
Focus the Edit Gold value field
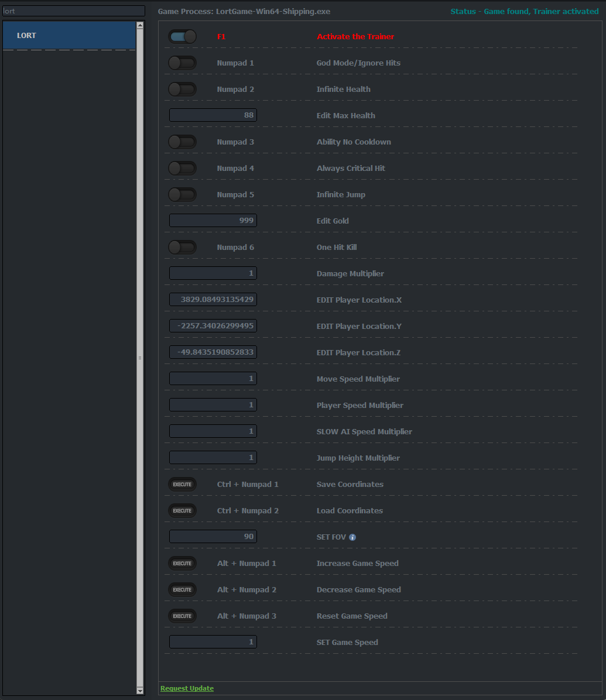(213, 221)
